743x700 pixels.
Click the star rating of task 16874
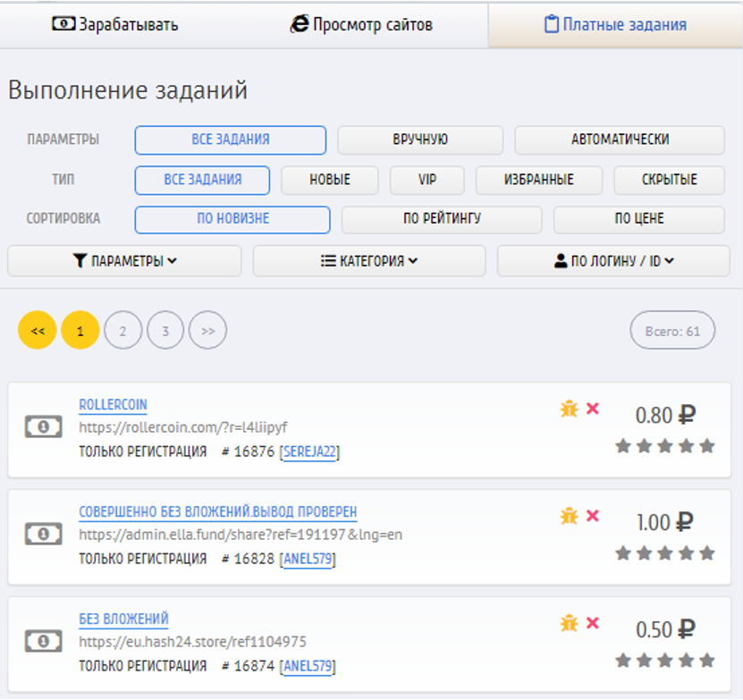tap(665, 660)
